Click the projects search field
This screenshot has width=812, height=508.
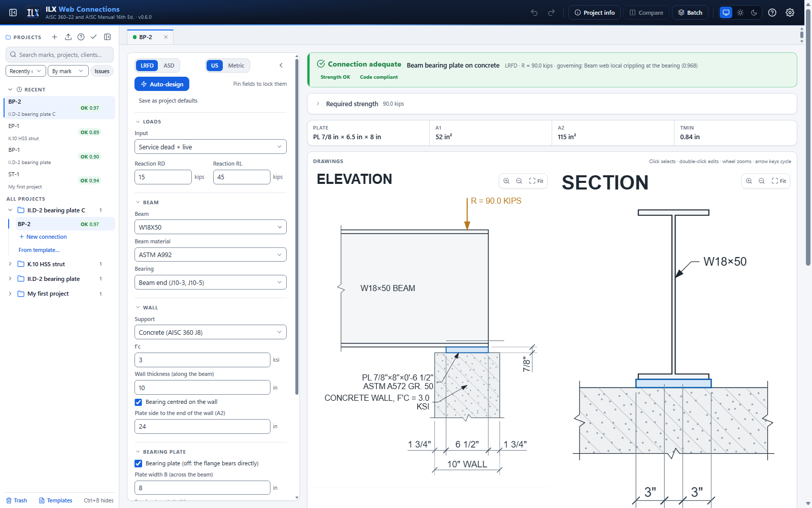pos(60,55)
